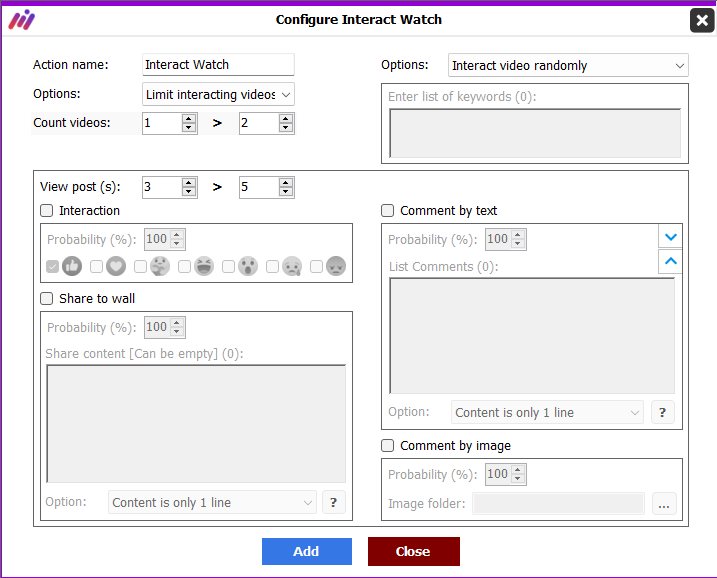Browse image folder with ellipsis button
Viewport: 717px width, 578px height.
664,504
